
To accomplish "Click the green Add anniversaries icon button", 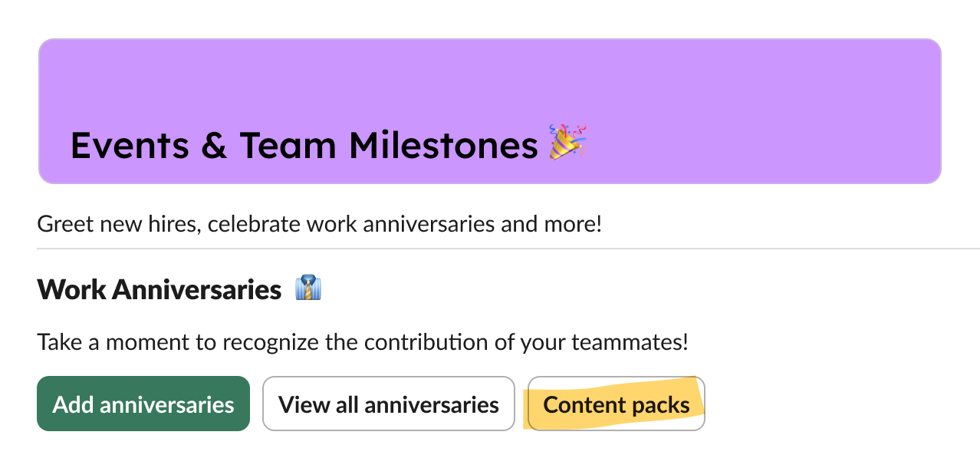I will pyautogui.click(x=143, y=404).
